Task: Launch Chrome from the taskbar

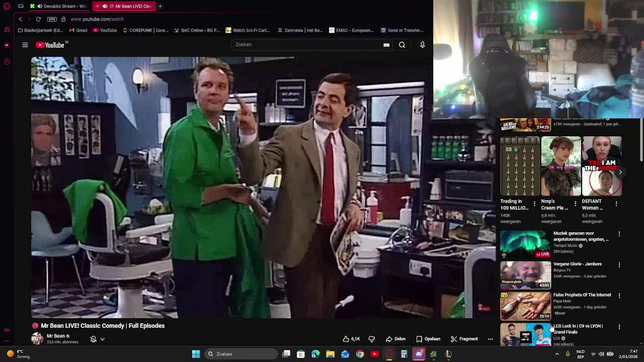Action: (x=360, y=354)
